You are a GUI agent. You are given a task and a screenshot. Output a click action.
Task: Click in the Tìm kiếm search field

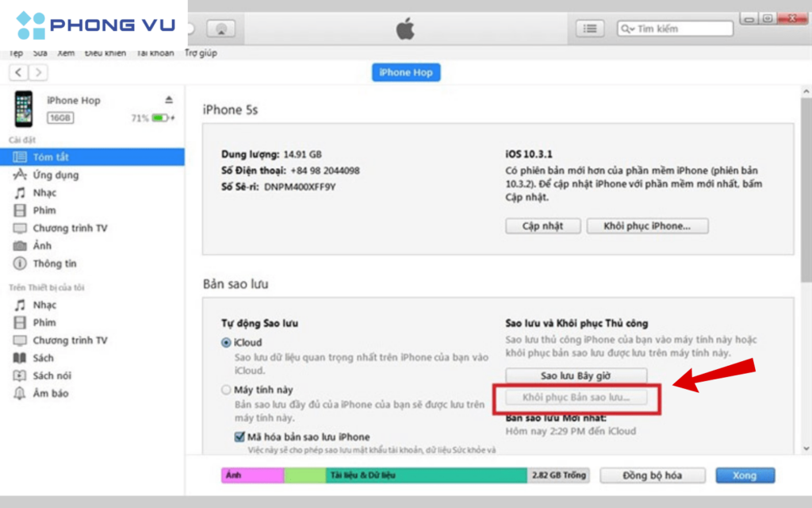682,29
